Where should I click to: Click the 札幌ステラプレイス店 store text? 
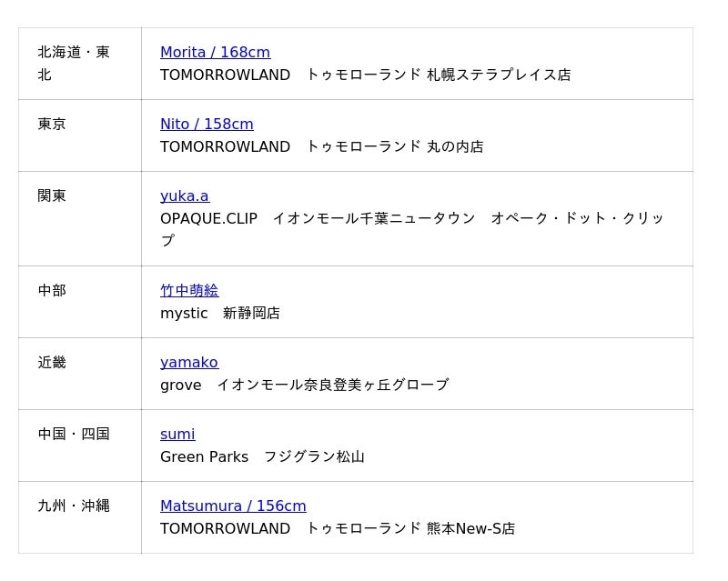[499, 75]
